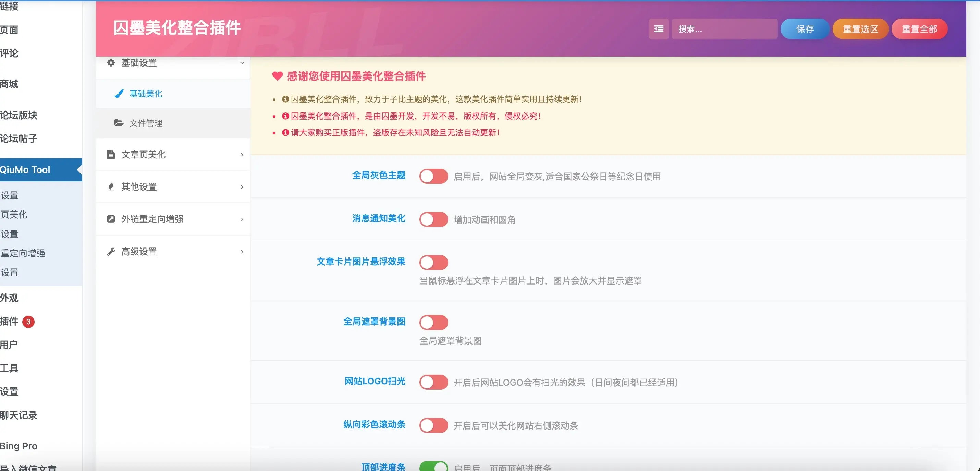Enable the 全局灰色主题 toggle
Viewport: 980px width, 471px height.
tap(433, 176)
